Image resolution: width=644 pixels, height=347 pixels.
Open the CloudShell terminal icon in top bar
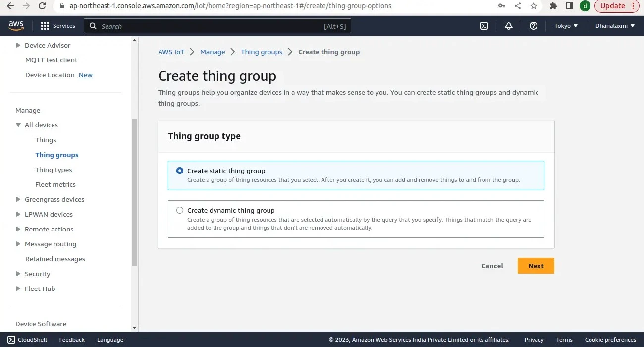click(x=484, y=26)
